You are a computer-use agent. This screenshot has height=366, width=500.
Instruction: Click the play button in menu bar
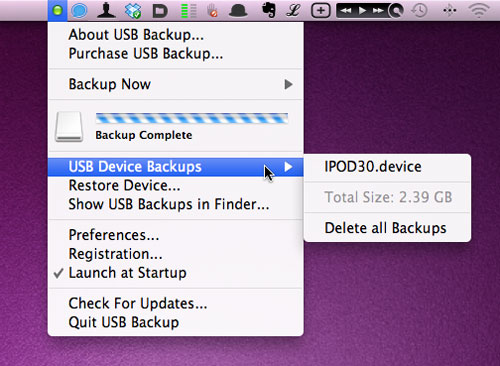point(362,11)
